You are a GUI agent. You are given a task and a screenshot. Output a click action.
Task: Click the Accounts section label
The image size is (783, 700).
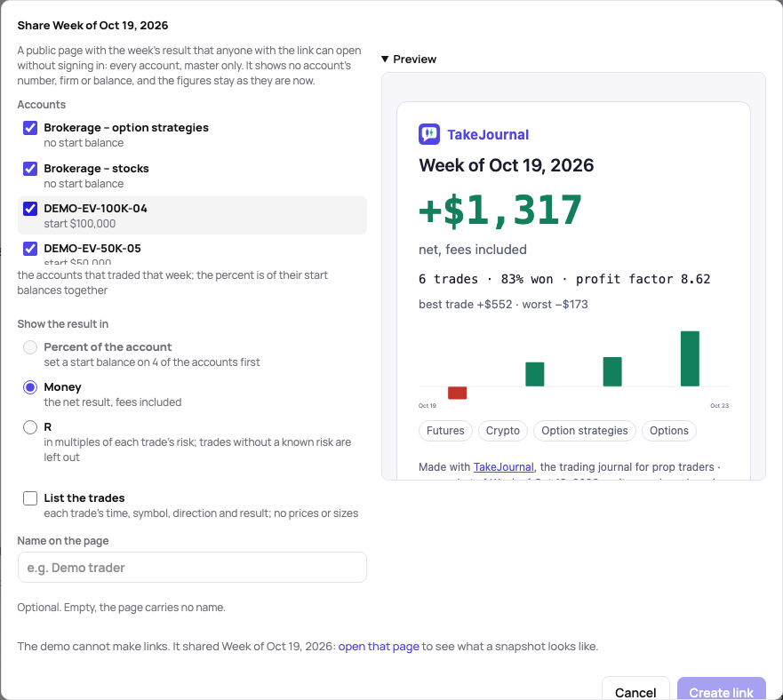pyautogui.click(x=42, y=105)
